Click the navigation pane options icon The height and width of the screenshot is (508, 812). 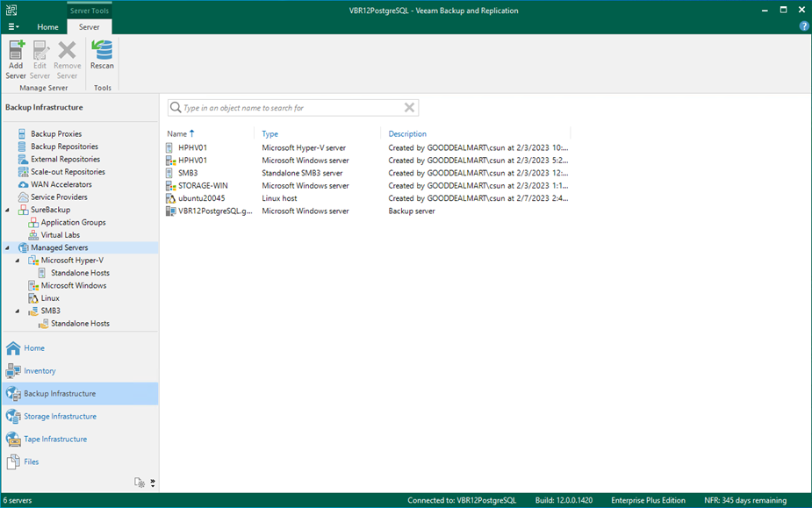[x=140, y=483]
